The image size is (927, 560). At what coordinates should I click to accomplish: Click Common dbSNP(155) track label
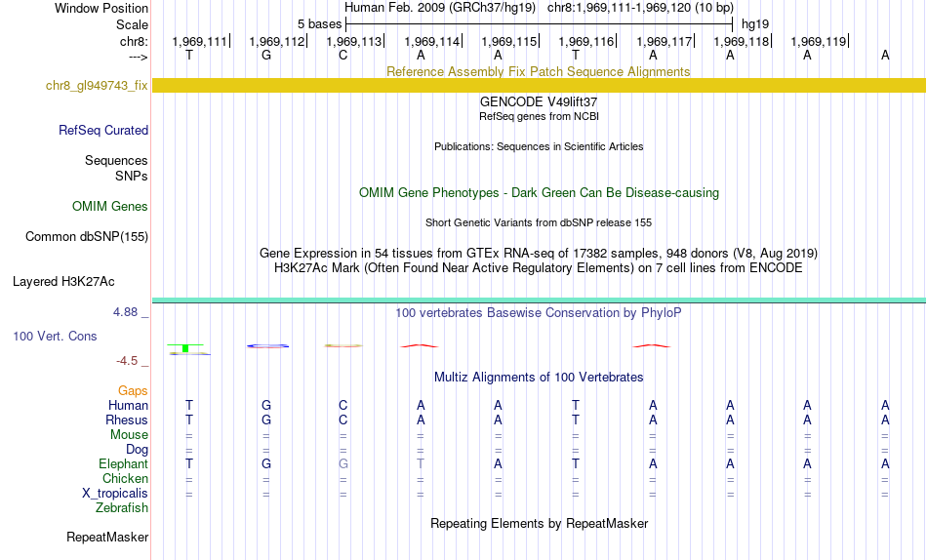click(x=87, y=236)
